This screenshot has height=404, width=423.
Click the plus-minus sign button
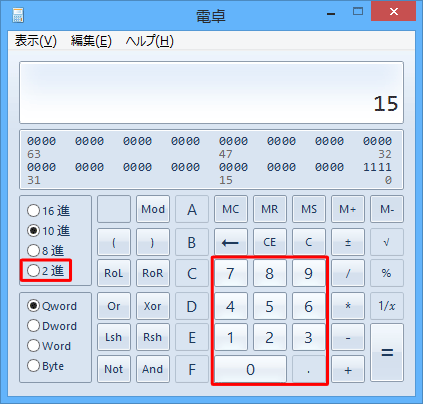click(348, 242)
